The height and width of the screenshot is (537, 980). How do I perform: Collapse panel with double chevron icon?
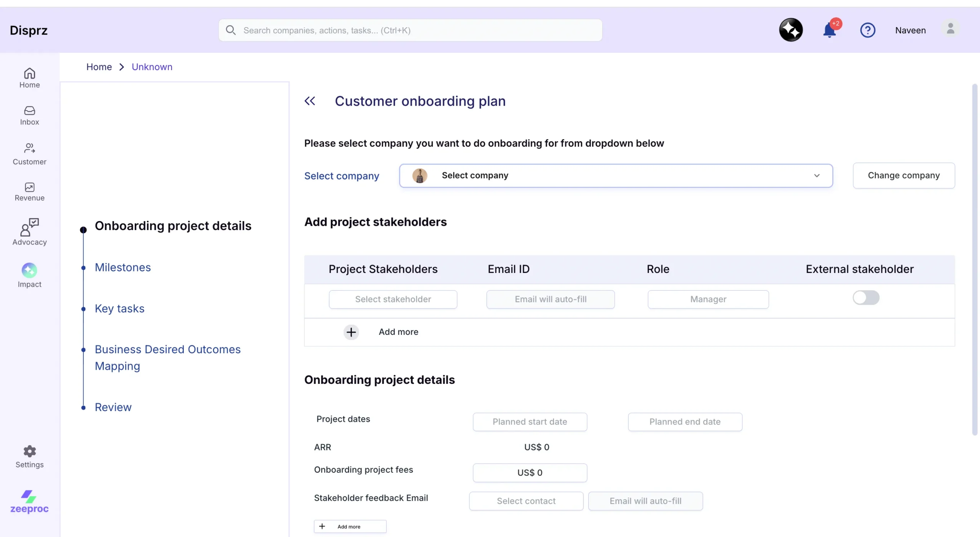[x=310, y=101]
